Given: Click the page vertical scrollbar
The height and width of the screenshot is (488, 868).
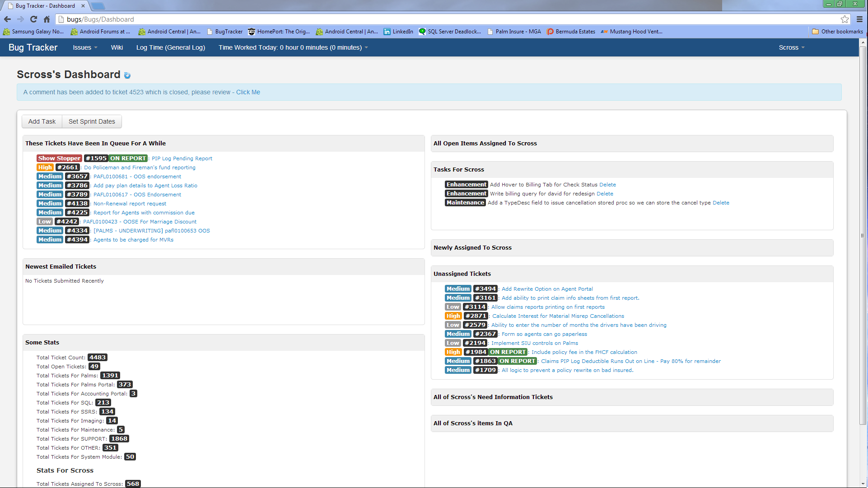Looking at the screenshot, I should point(863,235).
